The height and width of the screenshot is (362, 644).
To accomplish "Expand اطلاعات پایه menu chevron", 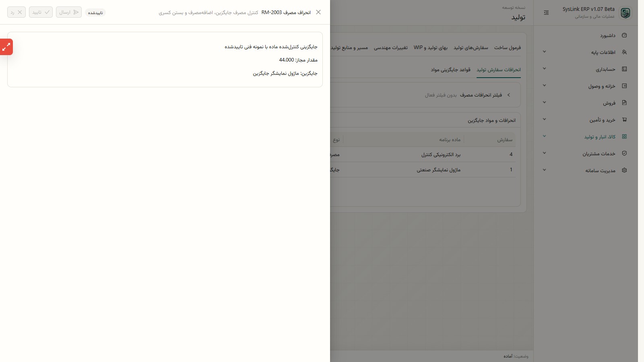I will 544,52.
